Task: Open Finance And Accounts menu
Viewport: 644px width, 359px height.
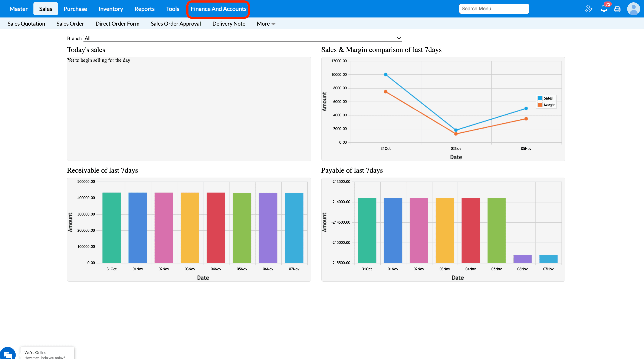Action: point(218,9)
